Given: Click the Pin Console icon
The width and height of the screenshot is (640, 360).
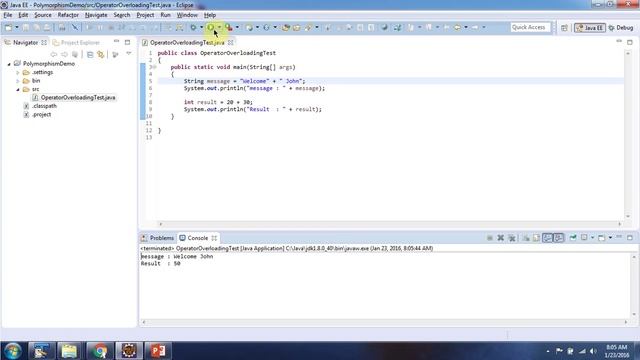Looking at the screenshot, I should 573,238.
